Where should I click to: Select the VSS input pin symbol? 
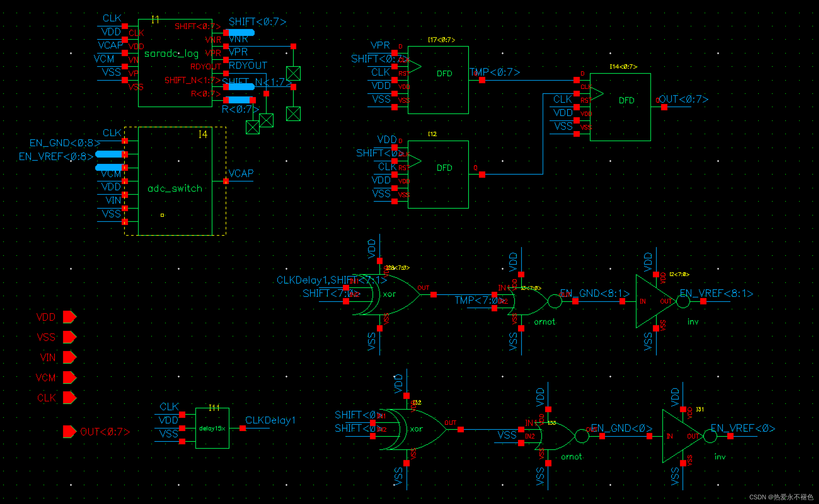click(x=70, y=337)
